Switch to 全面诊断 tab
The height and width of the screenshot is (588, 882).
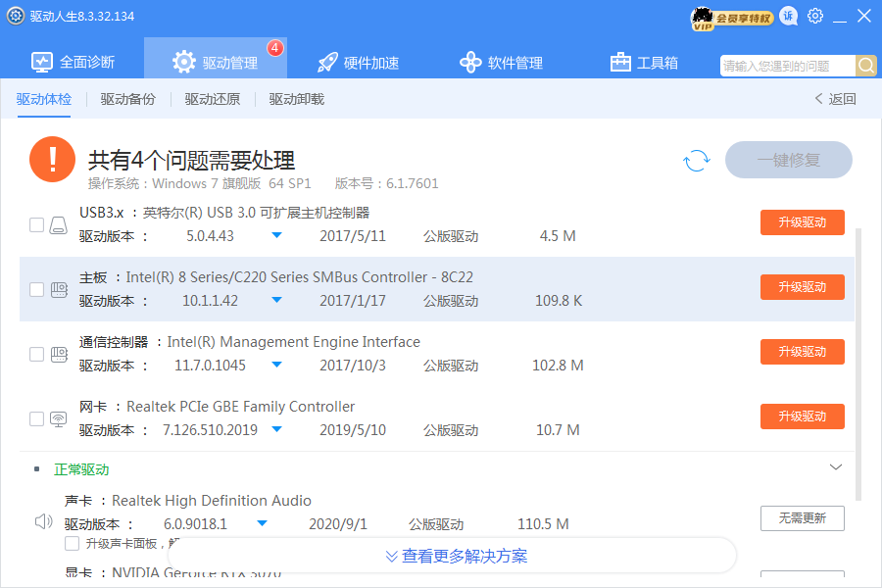[73, 62]
